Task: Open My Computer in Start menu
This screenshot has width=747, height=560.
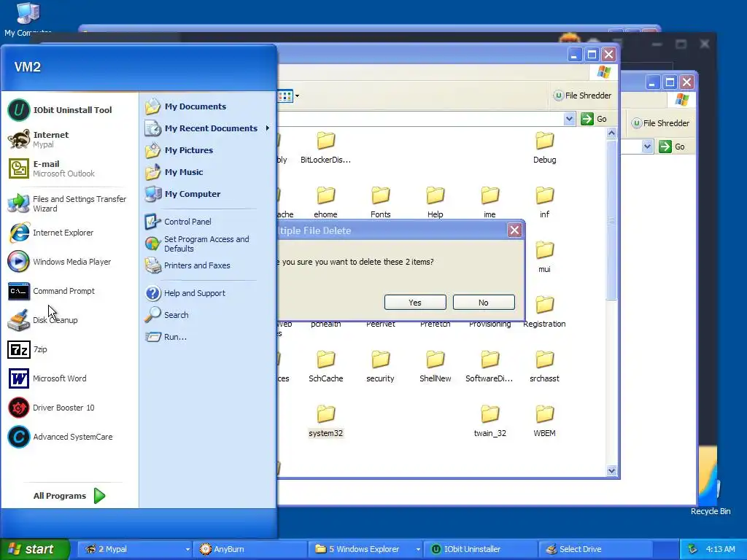Action: (207, 194)
